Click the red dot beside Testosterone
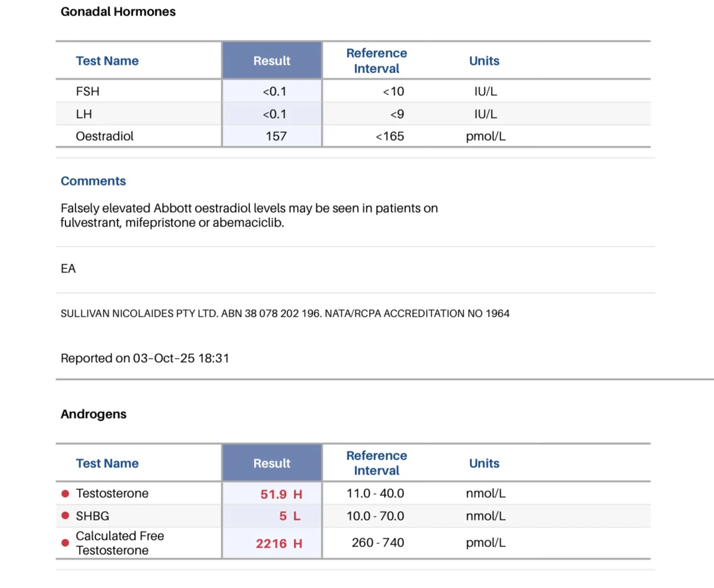Image resolution: width=714 pixels, height=588 pixels. [x=65, y=493]
